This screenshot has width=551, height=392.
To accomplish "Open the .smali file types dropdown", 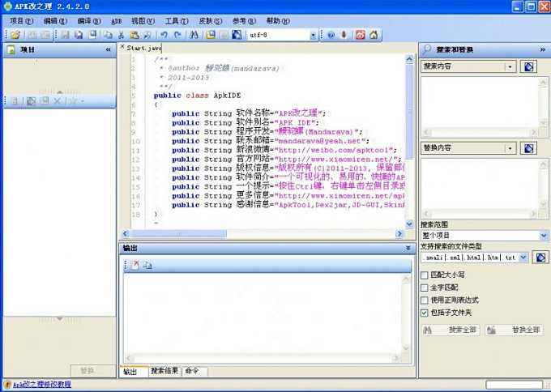I will pos(523,258).
